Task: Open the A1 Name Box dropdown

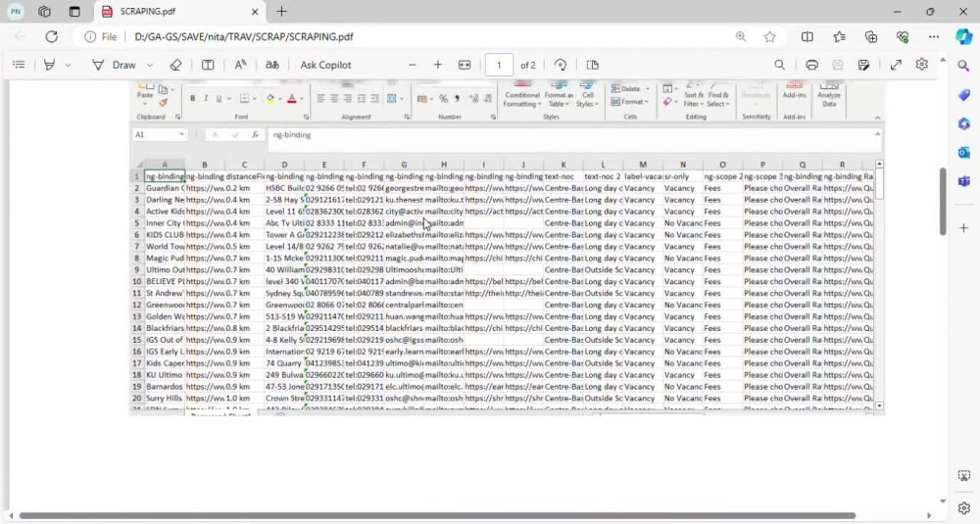Action: pyautogui.click(x=182, y=134)
